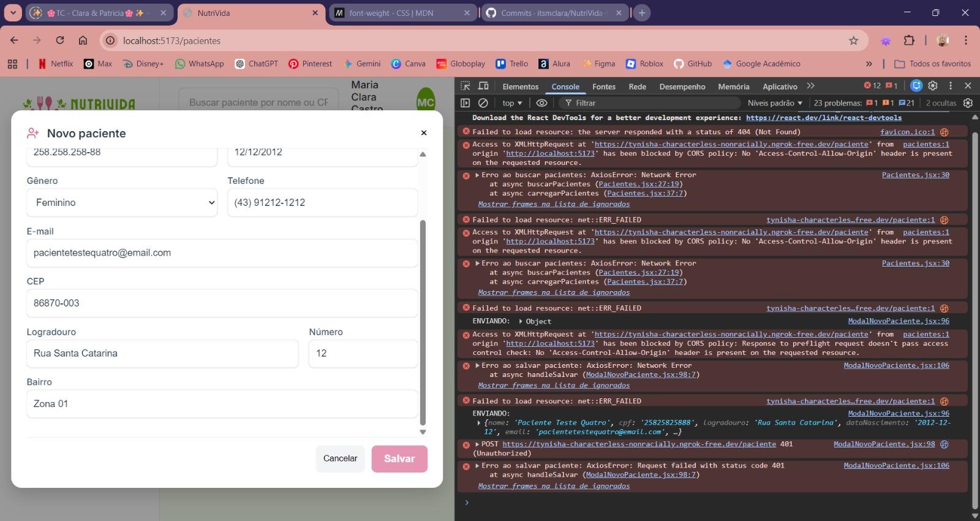The width and height of the screenshot is (980, 521).
Task: Open console settings gear beside 2 ocultas
Action: (x=968, y=103)
